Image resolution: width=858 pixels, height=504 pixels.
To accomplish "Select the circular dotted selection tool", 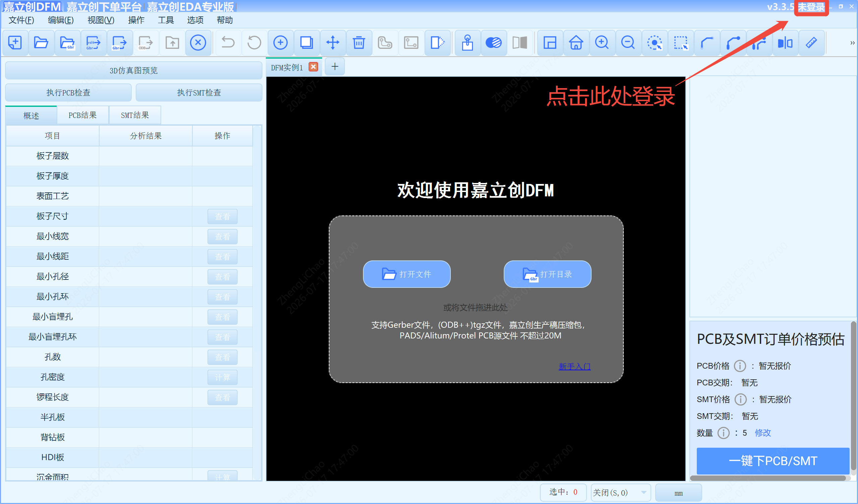I will (655, 43).
